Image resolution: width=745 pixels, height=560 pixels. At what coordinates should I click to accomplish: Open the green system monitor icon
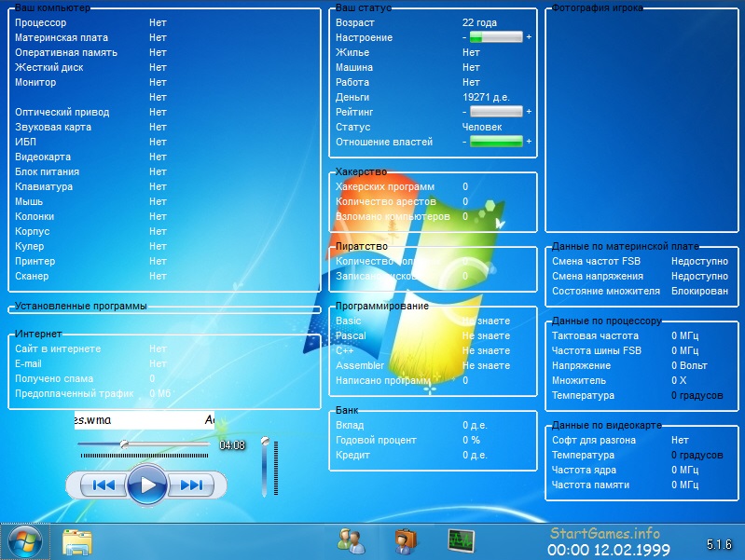tap(461, 540)
